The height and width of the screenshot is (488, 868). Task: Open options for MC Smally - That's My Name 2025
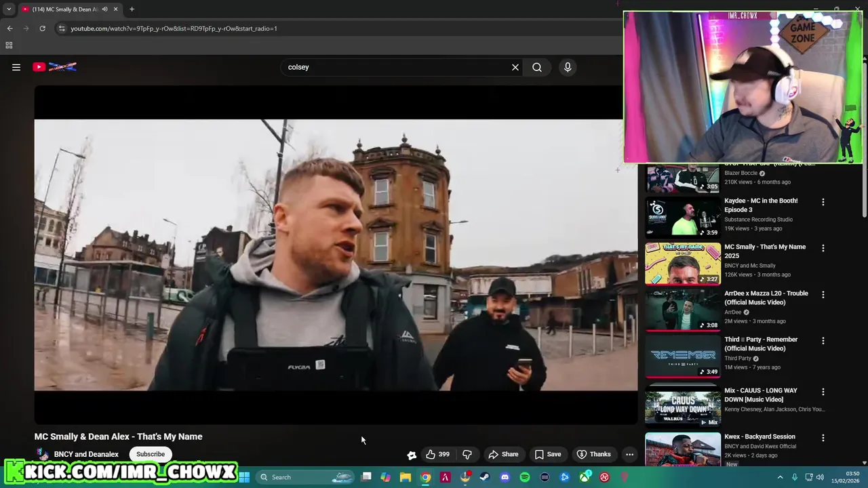coord(823,248)
